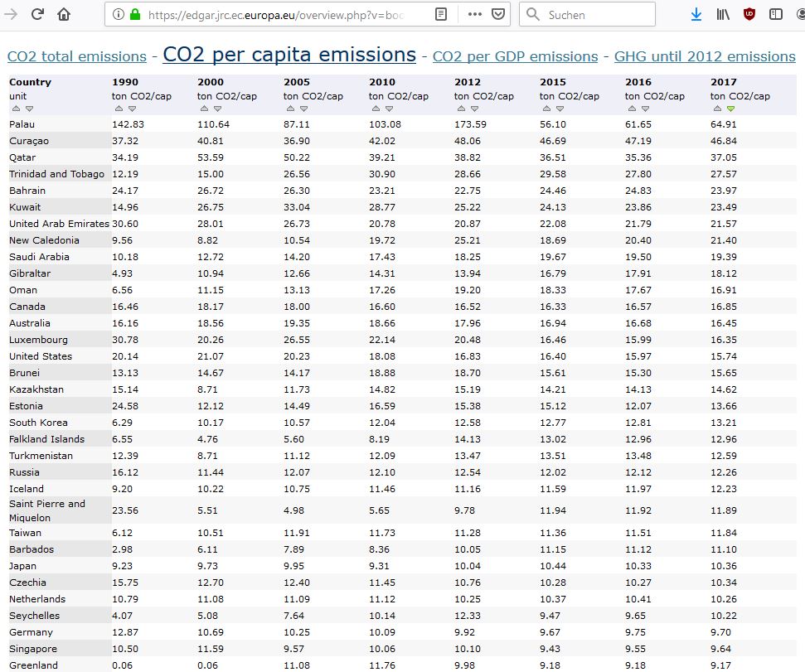Sort 2016 column descending
805x672 pixels.
click(x=645, y=109)
